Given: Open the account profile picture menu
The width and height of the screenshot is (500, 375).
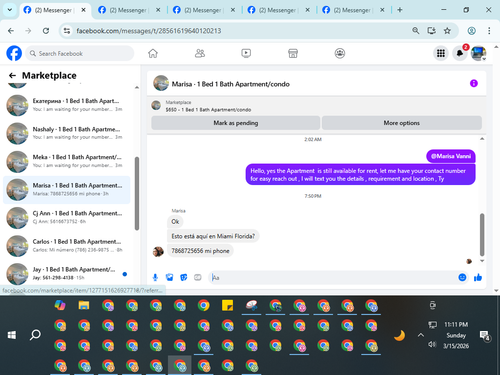Looking at the screenshot, I should click(x=478, y=53).
